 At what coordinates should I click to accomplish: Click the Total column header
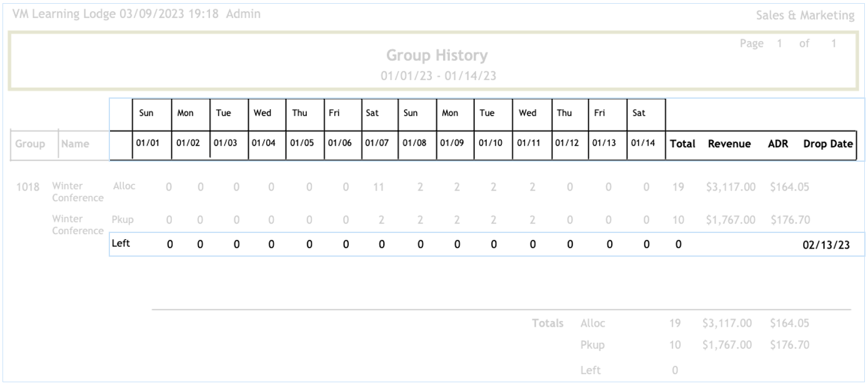point(682,144)
